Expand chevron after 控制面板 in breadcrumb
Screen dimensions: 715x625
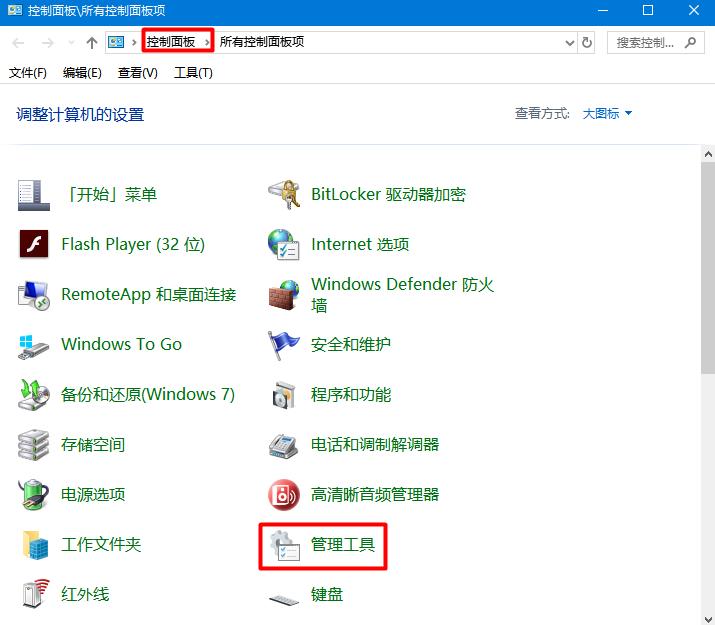click(x=207, y=42)
